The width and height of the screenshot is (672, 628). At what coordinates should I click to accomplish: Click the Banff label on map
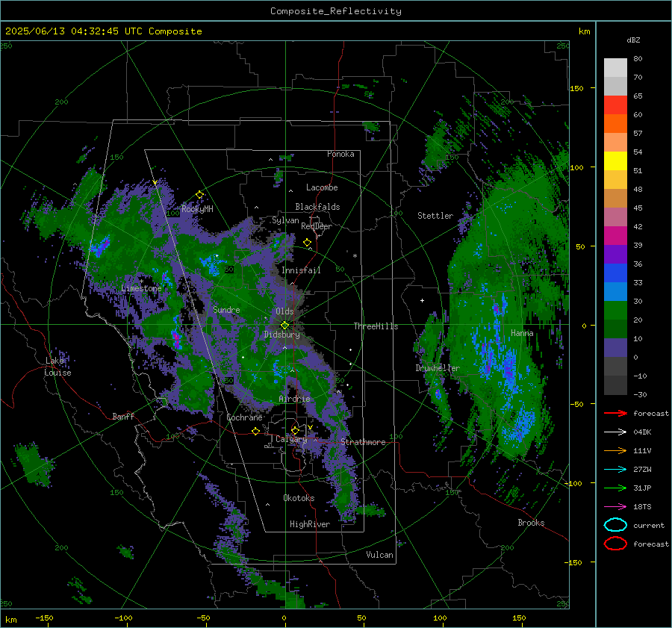tap(123, 416)
